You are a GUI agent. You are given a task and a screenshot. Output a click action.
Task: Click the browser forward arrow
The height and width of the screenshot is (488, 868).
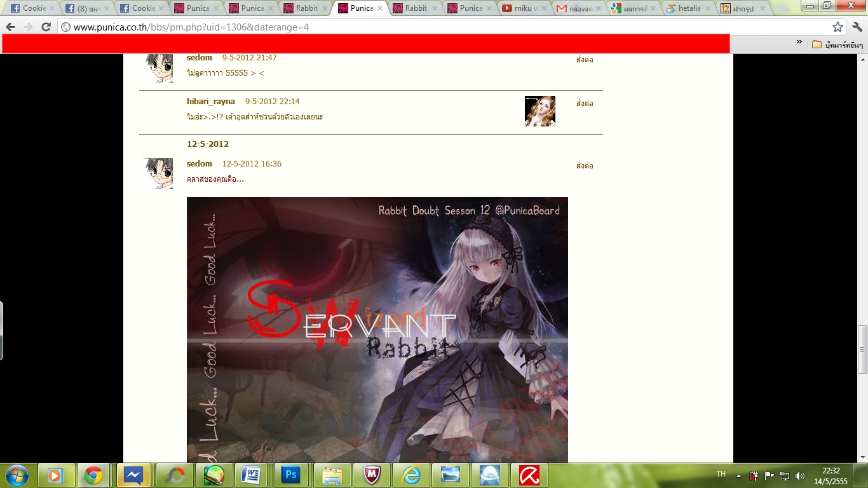tap(28, 27)
